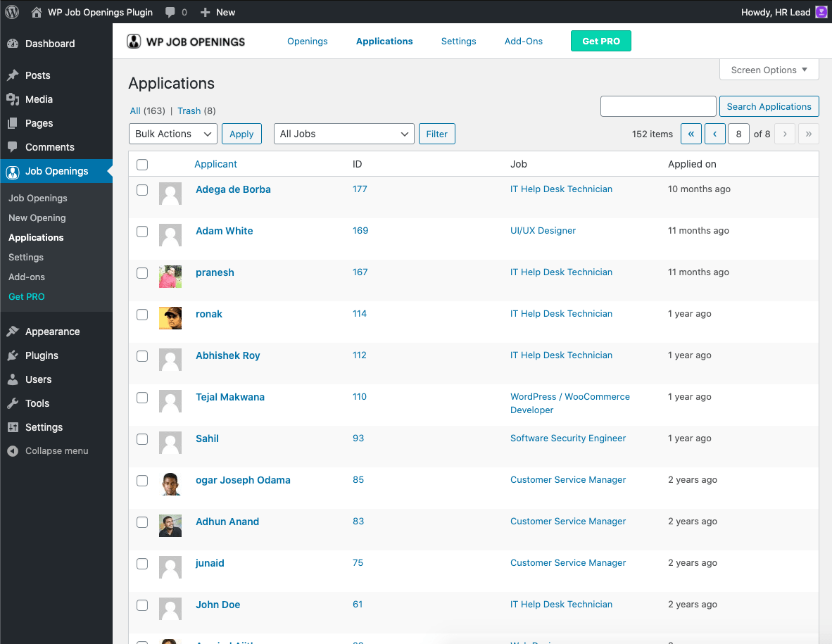This screenshot has height=644, width=832.
Task: Click the plus New icon
Action: click(x=205, y=12)
